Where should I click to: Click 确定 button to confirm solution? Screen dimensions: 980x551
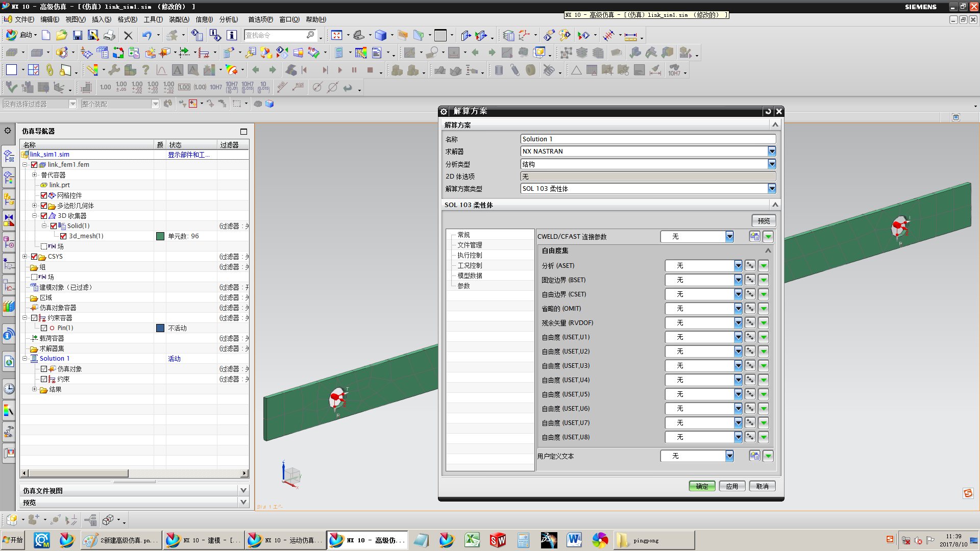(703, 486)
